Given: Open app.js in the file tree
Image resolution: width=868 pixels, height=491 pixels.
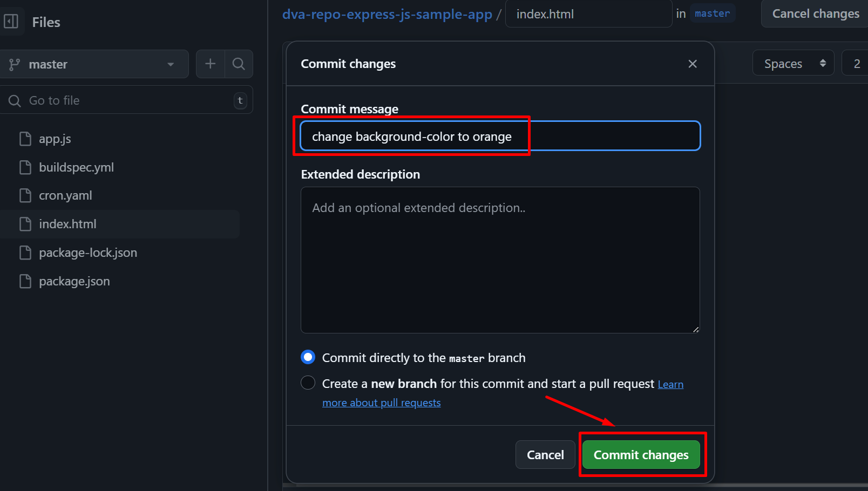Looking at the screenshot, I should point(55,139).
